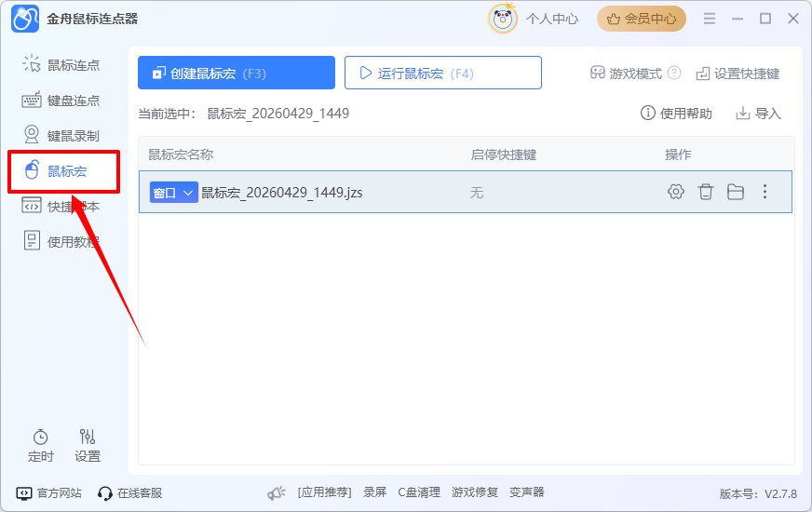Open gear settings for the macro row
The width and height of the screenshot is (812, 512).
[675, 192]
